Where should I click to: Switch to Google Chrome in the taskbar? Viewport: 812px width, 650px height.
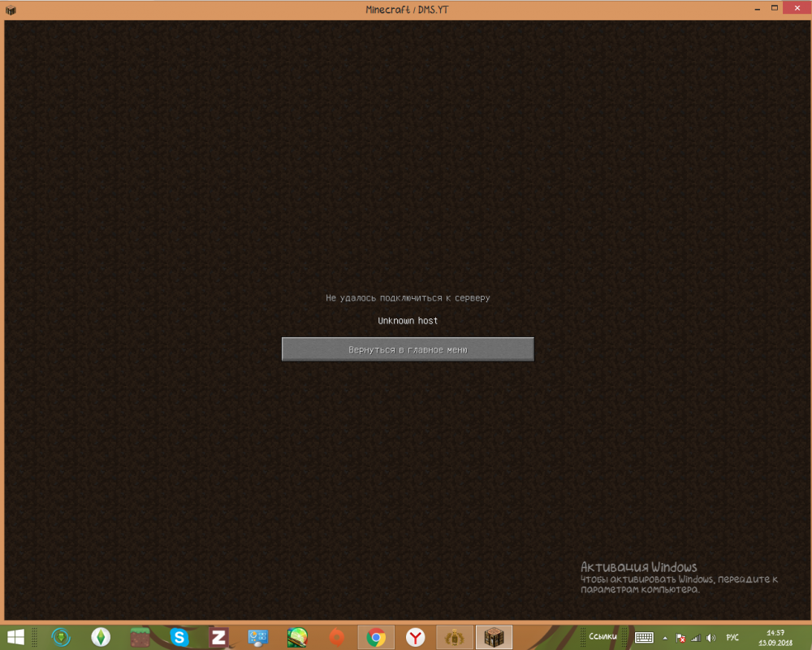pyautogui.click(x=376, y=637)
